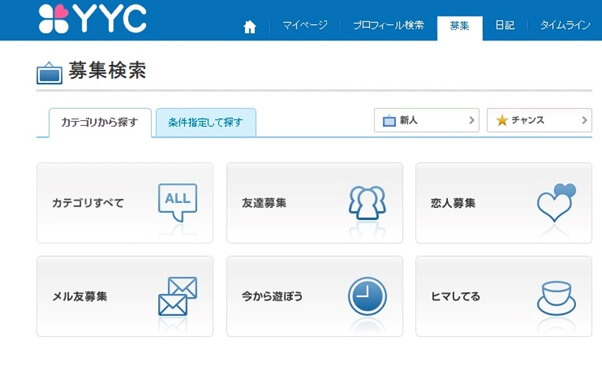Click the group of people icon

(367, 203)
